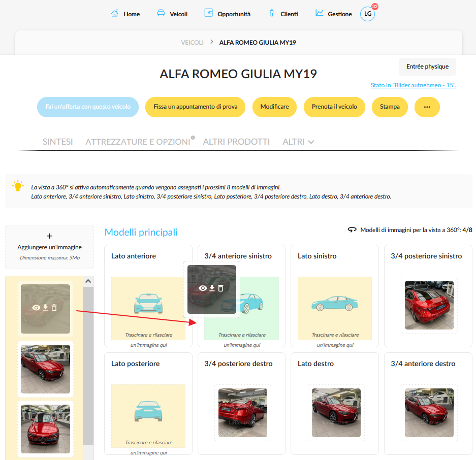Click Prenota il veicolo button
Screen dimensions: 476x460
[334, 107]
